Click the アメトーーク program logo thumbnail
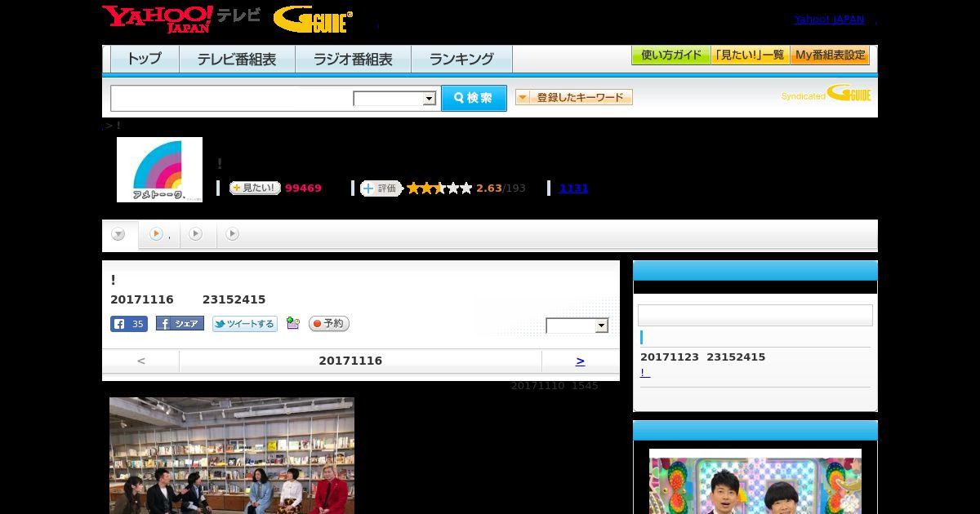980x514 pixels. 159,170
